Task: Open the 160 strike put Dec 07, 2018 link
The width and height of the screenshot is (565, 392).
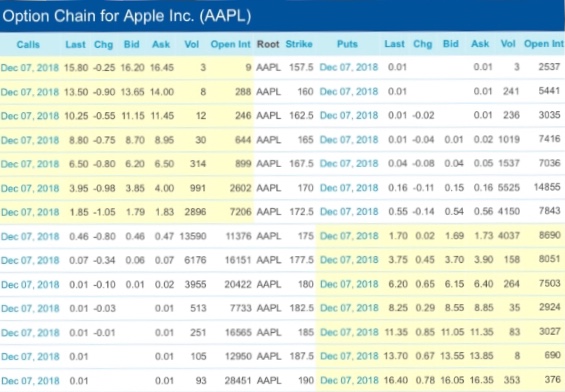Action: click(349, 91)
